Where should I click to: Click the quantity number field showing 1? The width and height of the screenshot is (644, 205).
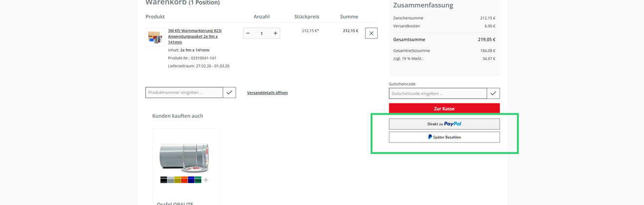(262, 33)
